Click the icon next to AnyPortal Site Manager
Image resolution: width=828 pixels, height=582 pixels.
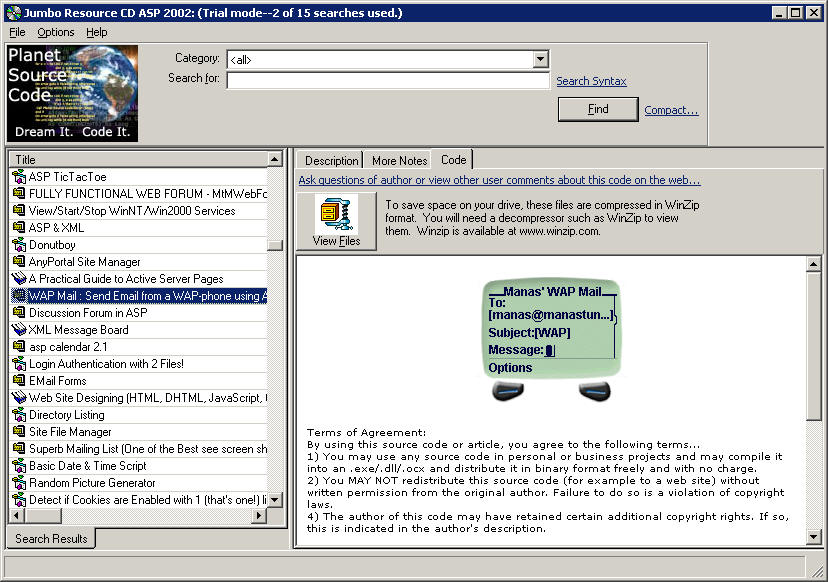(19, 261)
